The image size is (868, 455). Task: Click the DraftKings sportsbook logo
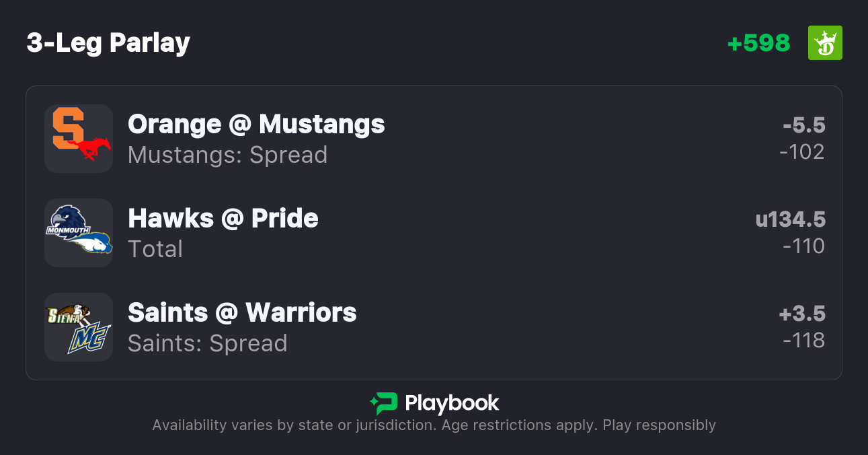coord(825,43)
